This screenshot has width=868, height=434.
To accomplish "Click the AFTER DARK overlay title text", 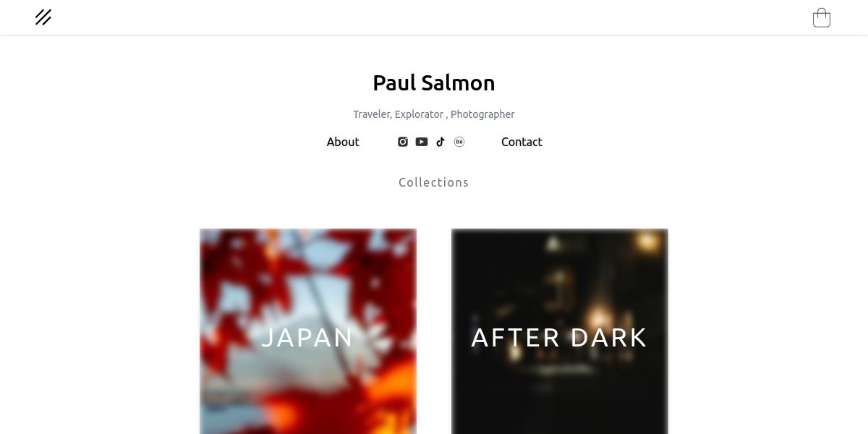I will (x=560, y=338).
